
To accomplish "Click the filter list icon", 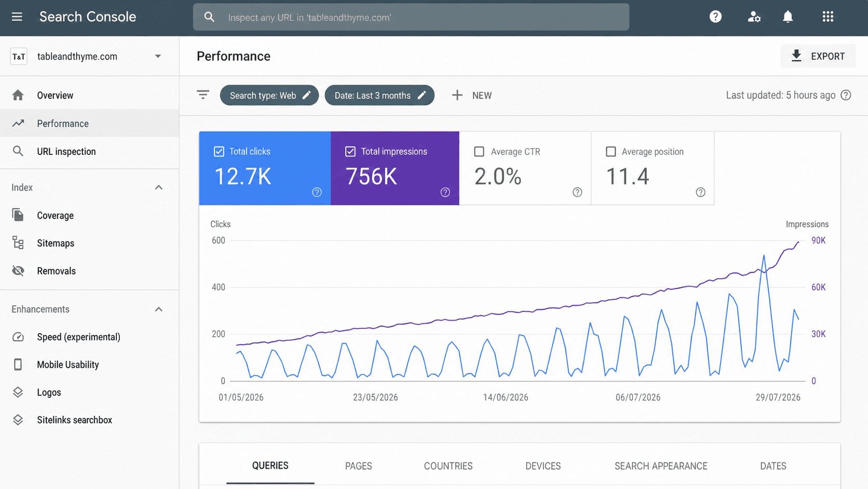I will (203, 95).
